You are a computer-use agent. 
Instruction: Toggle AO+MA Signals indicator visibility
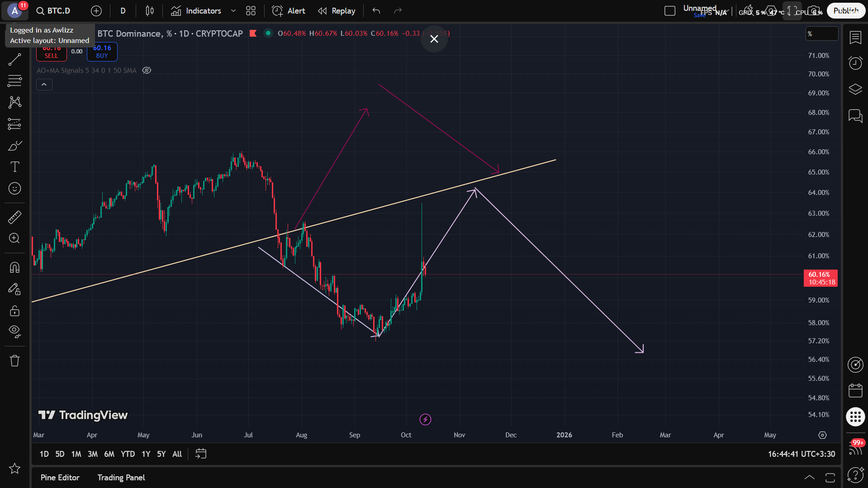[x=147, y=71]
